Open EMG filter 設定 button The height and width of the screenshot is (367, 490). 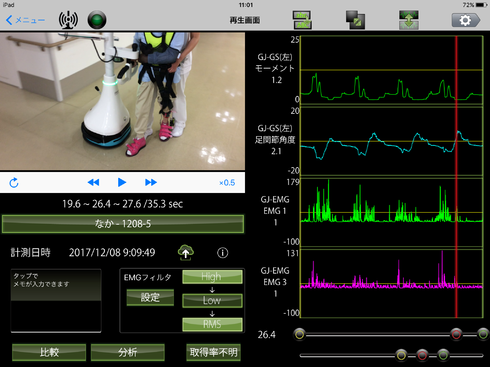point(150,297)
